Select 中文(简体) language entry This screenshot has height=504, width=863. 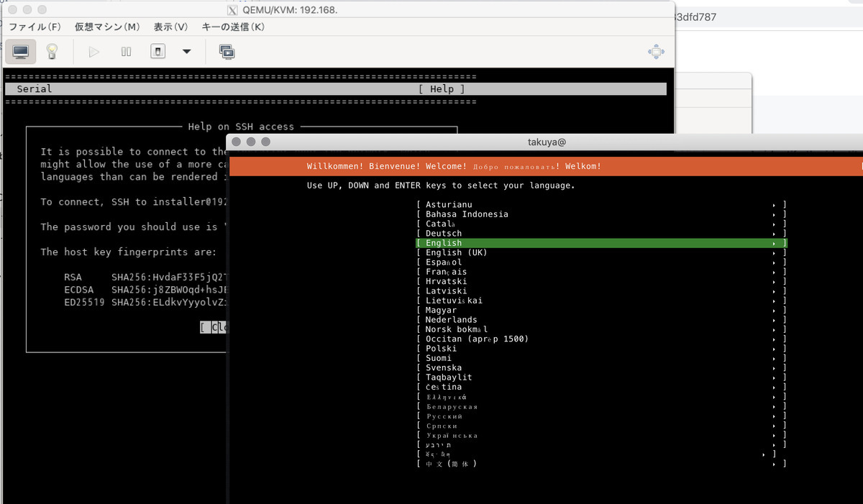point(601,464)
